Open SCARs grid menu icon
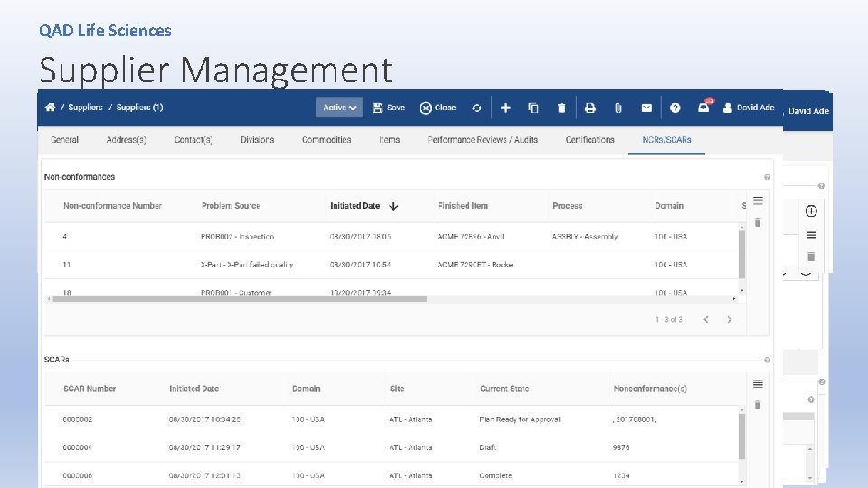The height and width of the screenshot is (488, 868). [758, 383]
